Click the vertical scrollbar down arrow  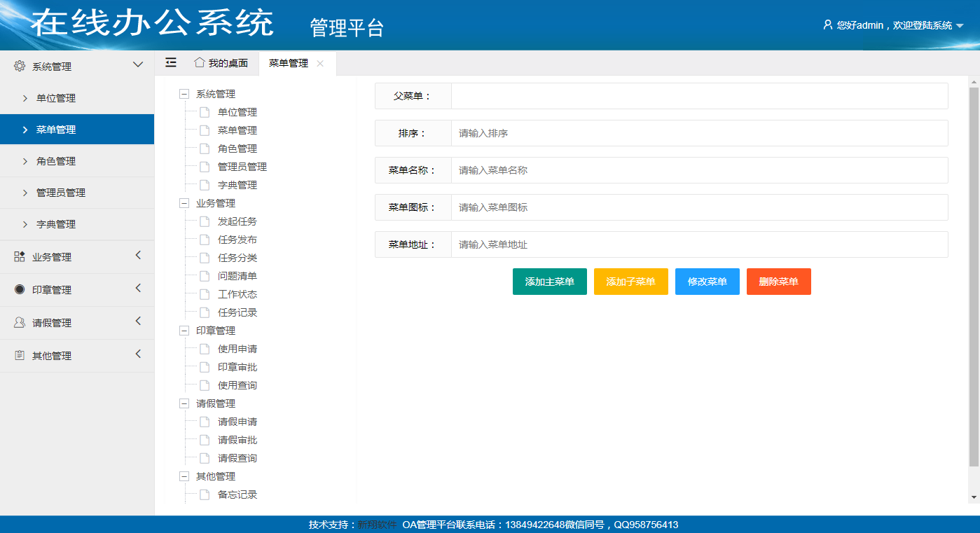(x=974, y=497)
